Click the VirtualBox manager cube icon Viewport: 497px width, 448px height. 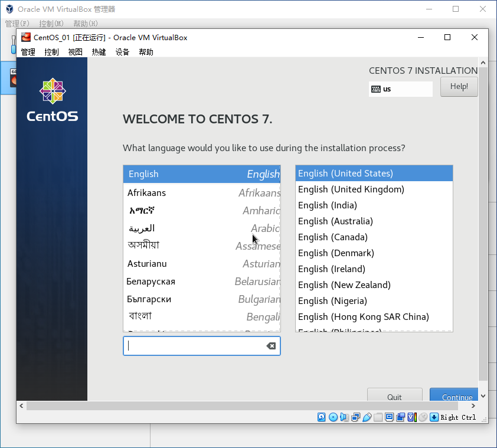coord(9,9)
